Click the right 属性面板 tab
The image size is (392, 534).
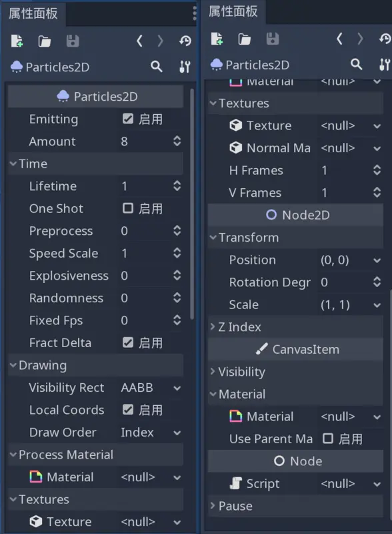point(235,13)
